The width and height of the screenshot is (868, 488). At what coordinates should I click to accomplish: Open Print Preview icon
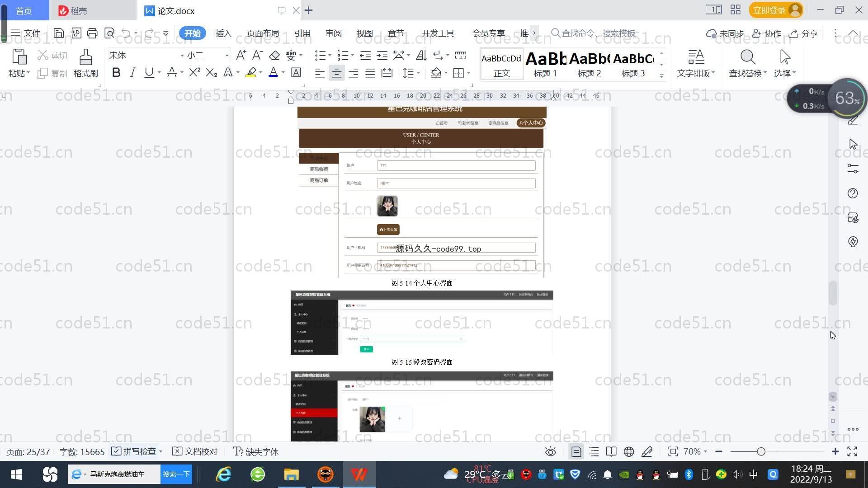tap(109, 33)
